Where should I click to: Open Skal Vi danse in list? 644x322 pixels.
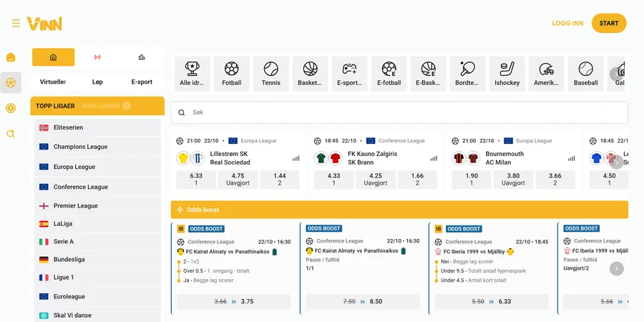(x=98, y=316)
